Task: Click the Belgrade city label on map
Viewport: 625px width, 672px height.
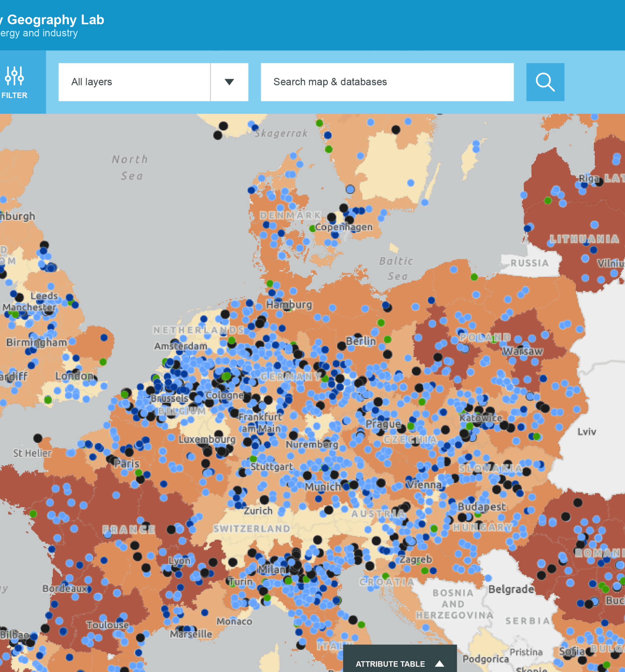Action: 511,590
